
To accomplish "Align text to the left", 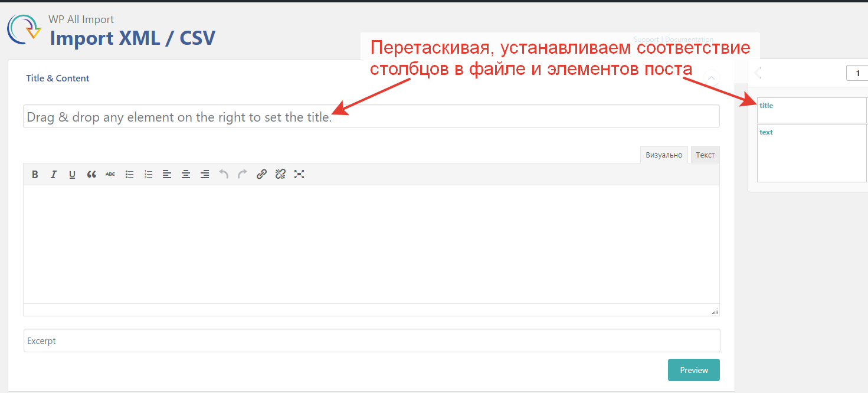I will [x=167, y=174].
